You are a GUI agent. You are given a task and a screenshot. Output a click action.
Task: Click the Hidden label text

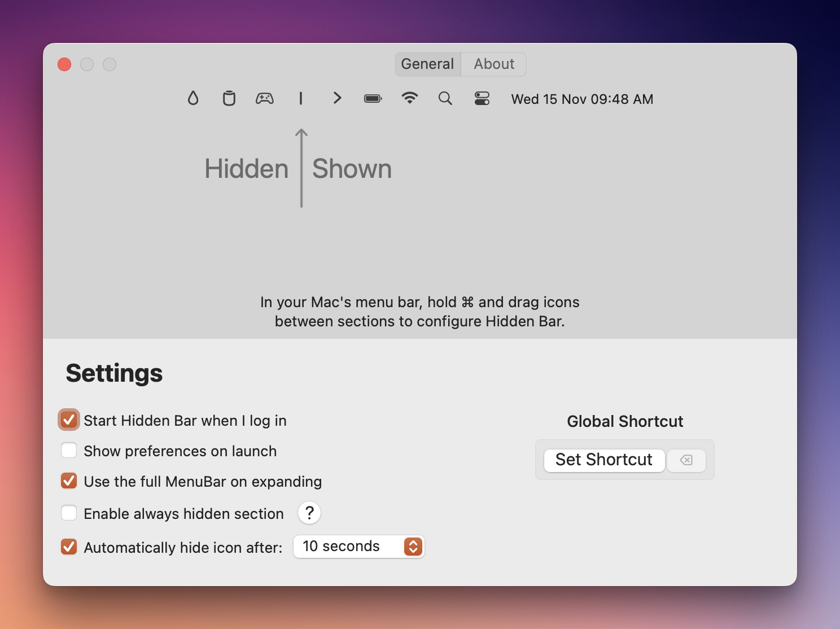click(x=247, y=169)
